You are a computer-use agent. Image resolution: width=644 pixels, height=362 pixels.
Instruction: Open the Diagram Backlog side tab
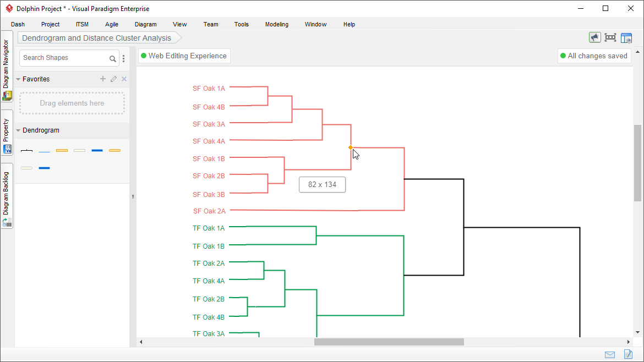click(x=7, y=196)
